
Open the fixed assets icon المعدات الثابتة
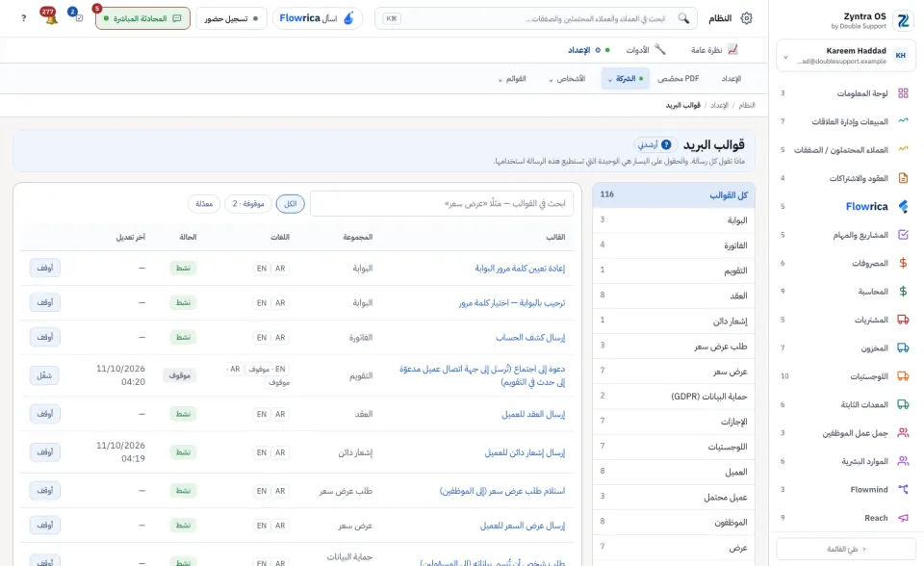(903, 404)
